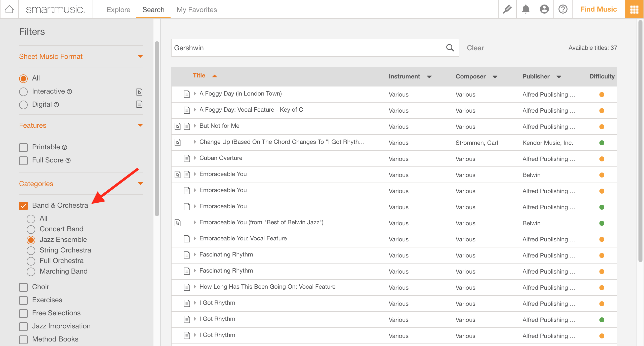Go to the home icon
This screenshot has height=346, width=644.
[9, 9]
